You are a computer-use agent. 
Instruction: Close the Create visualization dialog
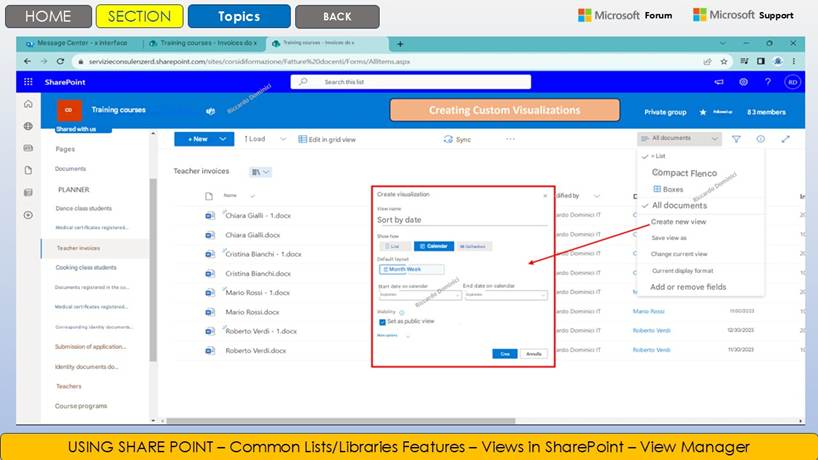(545, 196)
